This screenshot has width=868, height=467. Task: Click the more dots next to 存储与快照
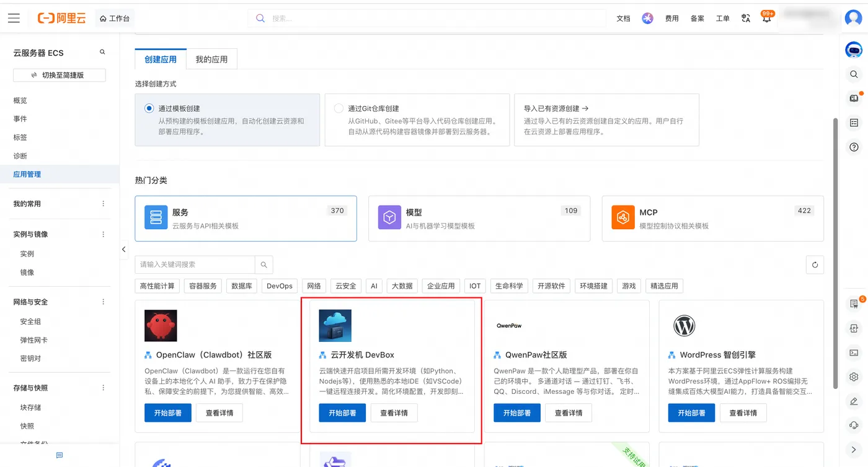coord(103,388)
